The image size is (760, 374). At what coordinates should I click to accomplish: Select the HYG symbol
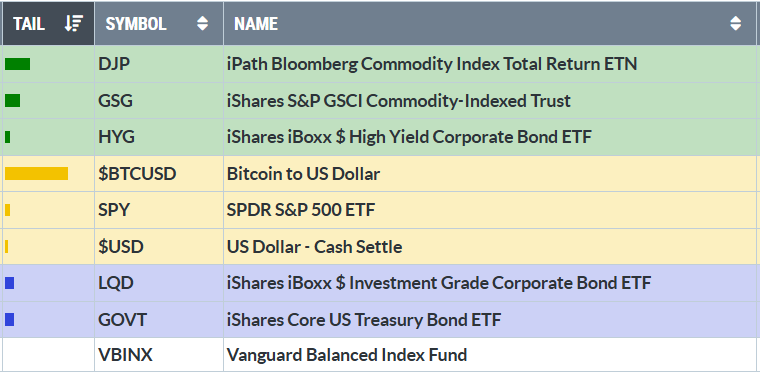[x=116, y=137]
